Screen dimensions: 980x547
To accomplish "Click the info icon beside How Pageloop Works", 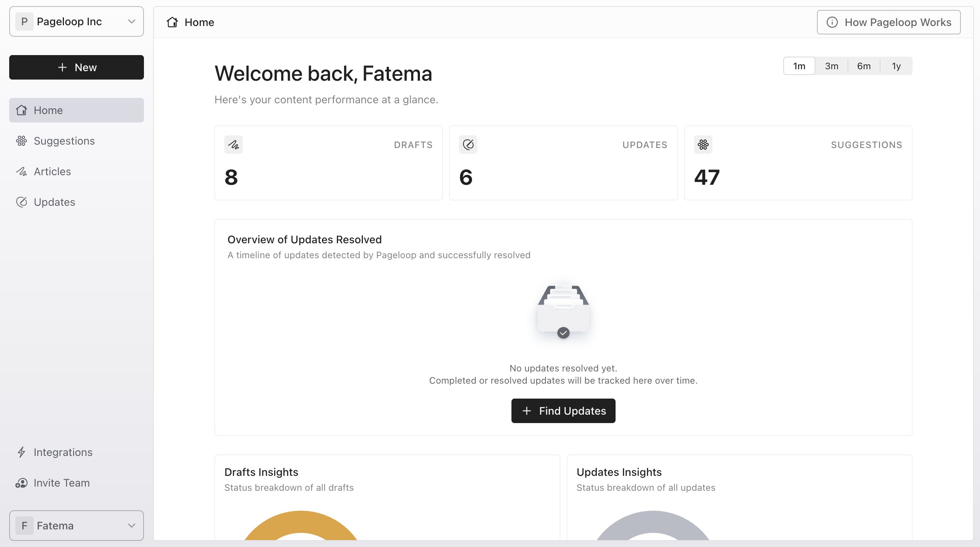I will (x=832, y=22).
